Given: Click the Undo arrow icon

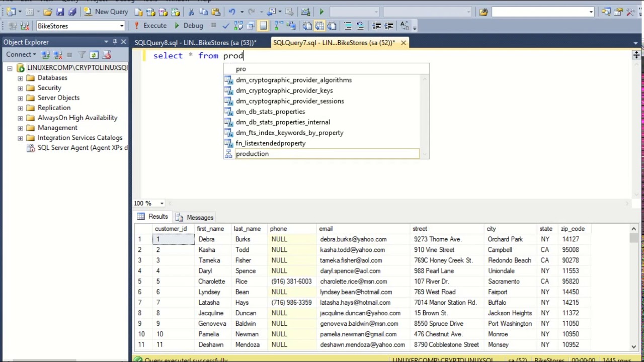Looking at the screenshot, I should 231,12.
